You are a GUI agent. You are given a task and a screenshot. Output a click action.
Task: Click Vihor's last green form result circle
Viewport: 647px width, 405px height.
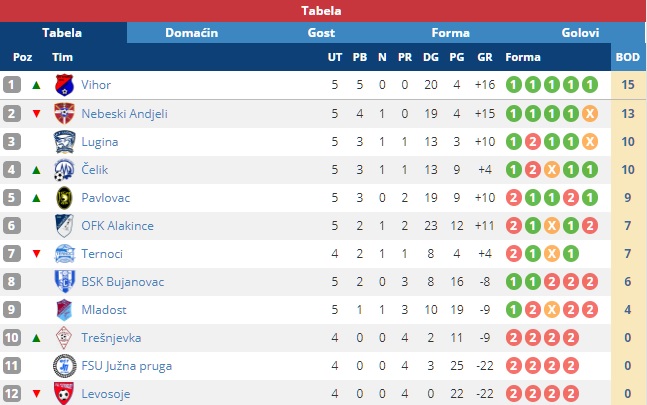[x=590, y=85]
